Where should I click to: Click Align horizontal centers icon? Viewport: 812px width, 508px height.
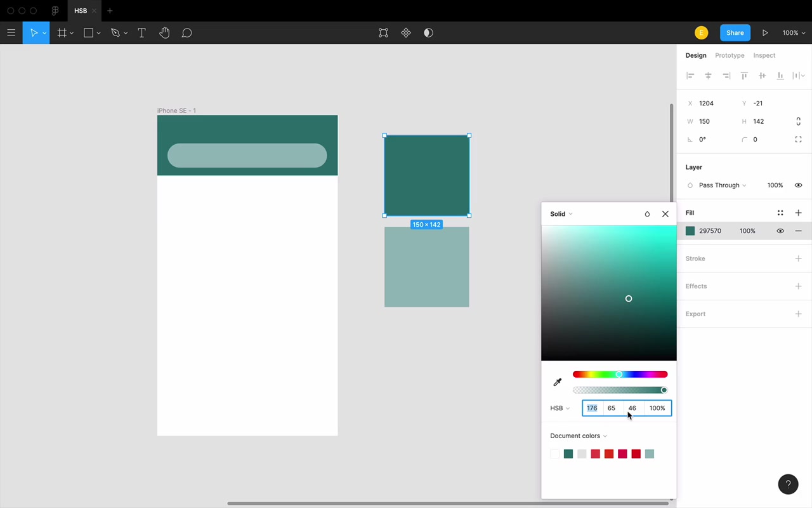[708, 76]
